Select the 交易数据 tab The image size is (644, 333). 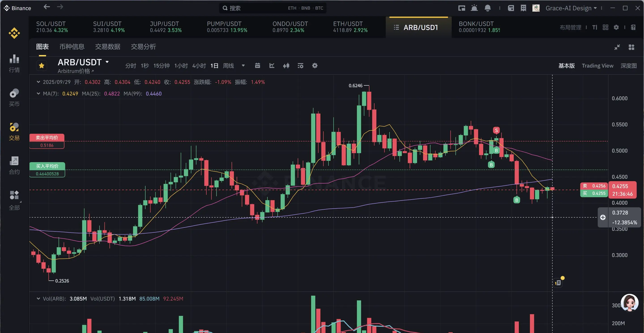pyautogui.click(x=108, y=47)
